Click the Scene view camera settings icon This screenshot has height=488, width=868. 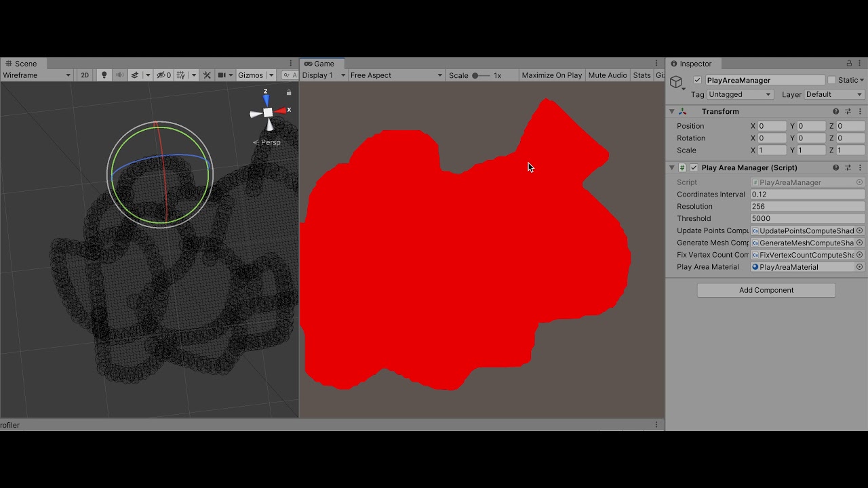click(x=222, y=75)
